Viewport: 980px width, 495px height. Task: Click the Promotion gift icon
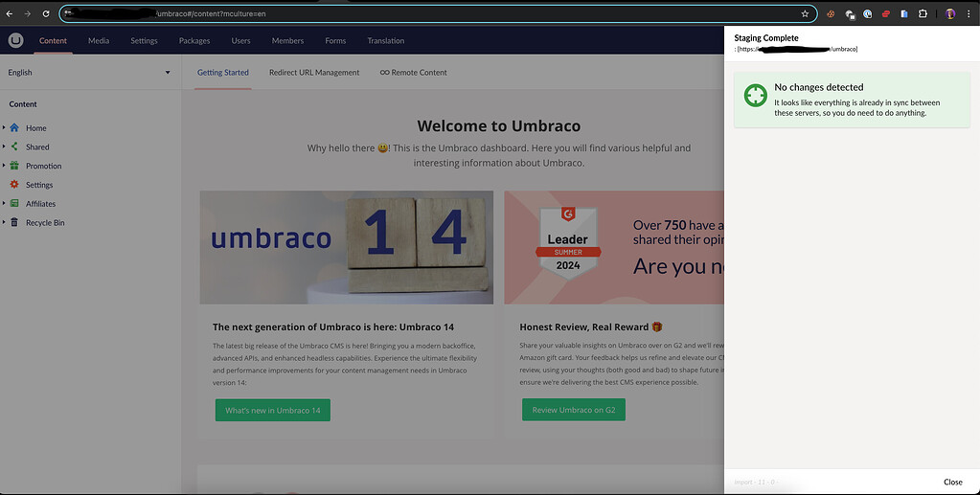tap(14, 166)
